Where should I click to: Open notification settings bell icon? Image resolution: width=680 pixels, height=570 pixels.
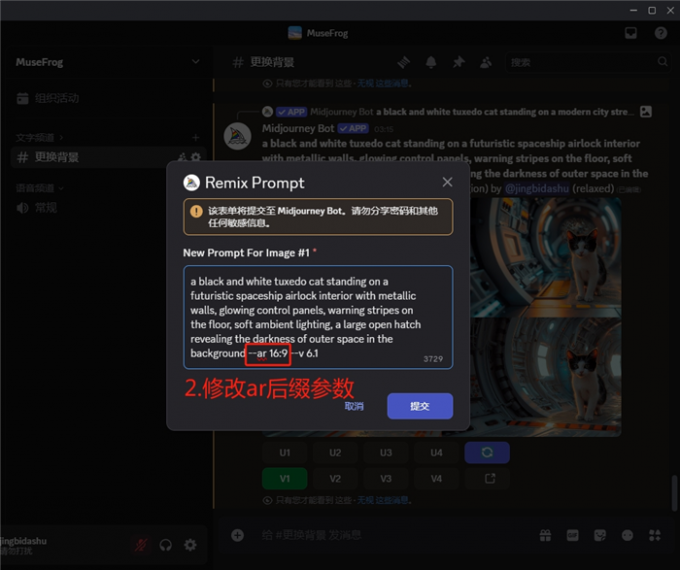click(431, 62)
